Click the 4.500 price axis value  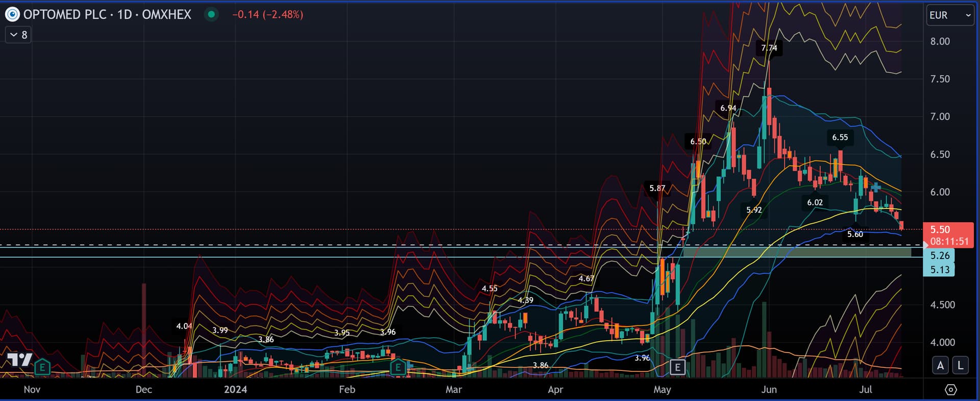point(942,304)
